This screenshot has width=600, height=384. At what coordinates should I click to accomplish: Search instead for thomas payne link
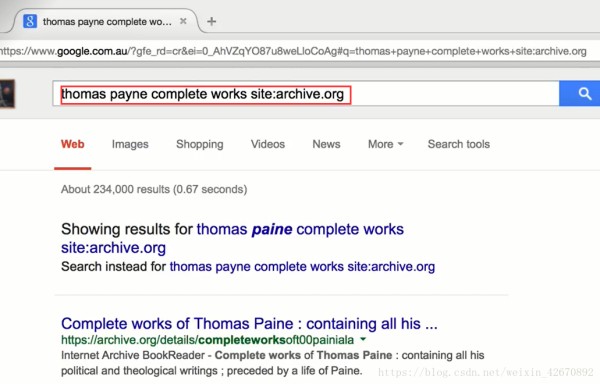(x=302, y=267)
